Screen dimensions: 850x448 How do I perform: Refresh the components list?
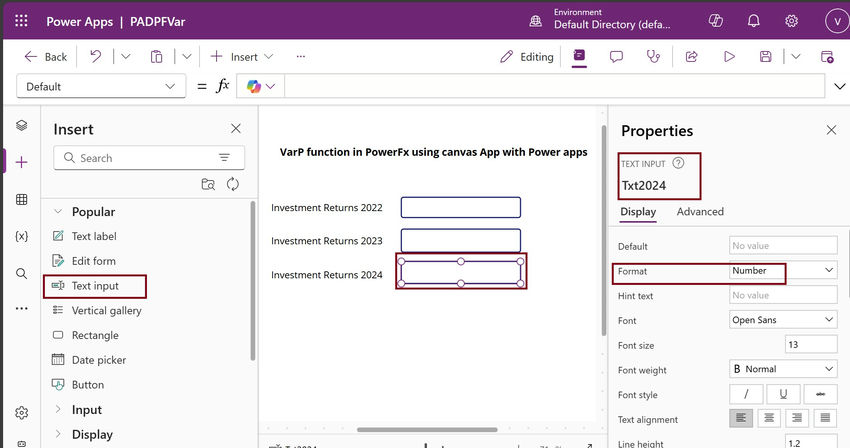point(233,184)
